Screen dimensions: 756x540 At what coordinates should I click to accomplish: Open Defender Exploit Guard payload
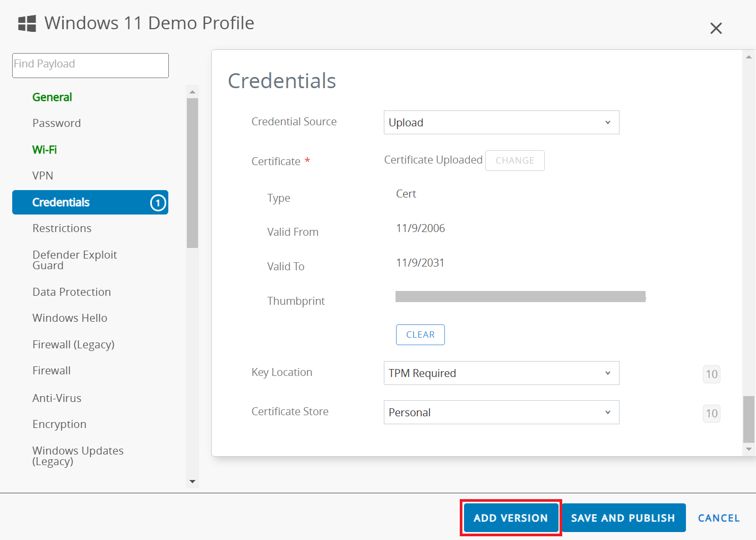(x=75, y=260)
